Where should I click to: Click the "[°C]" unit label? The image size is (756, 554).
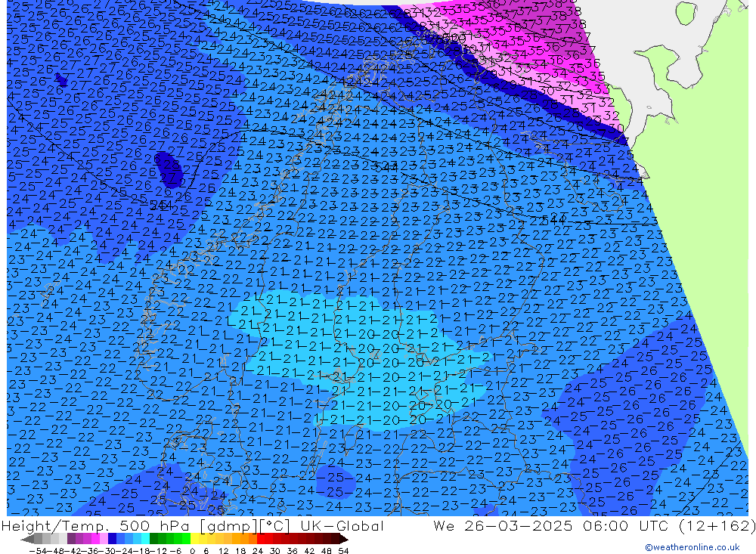[275, 526]
